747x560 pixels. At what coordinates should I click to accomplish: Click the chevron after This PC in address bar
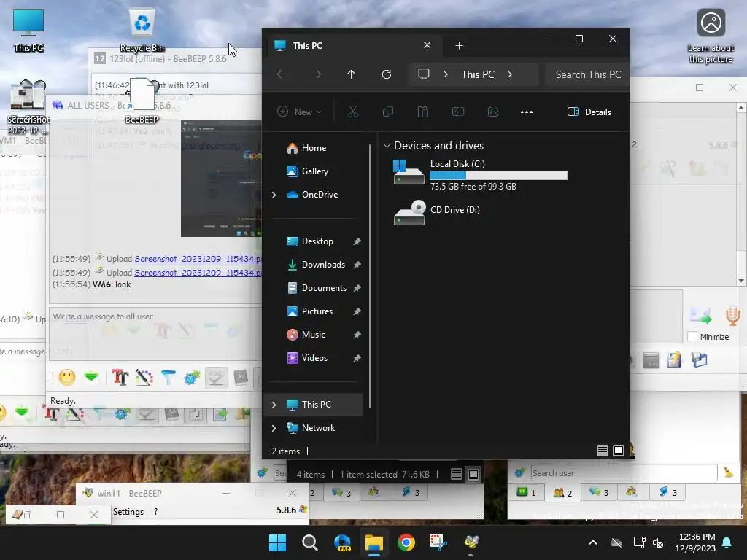(510, 74)
